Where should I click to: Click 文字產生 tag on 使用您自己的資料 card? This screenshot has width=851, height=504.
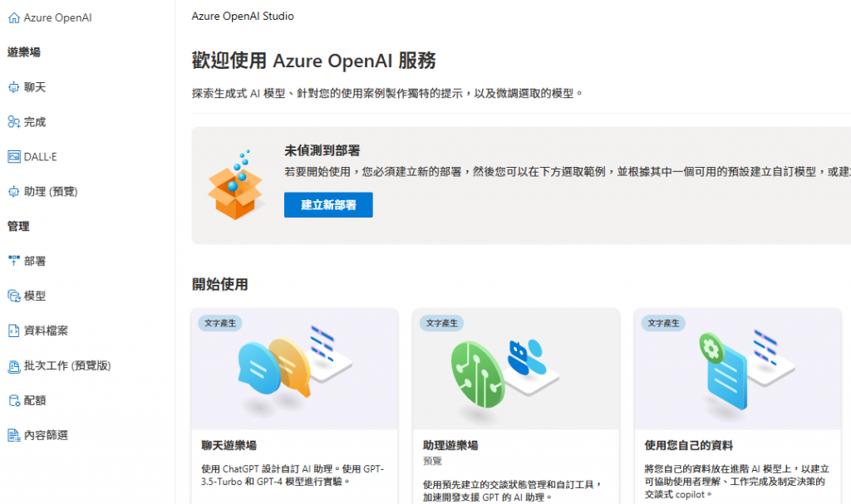[663, 323]
